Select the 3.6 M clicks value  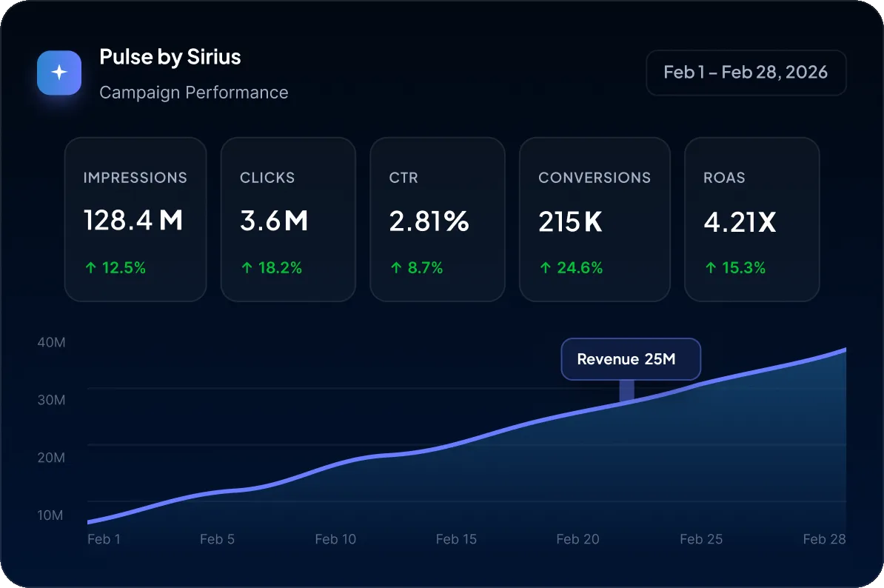(274, 221)
